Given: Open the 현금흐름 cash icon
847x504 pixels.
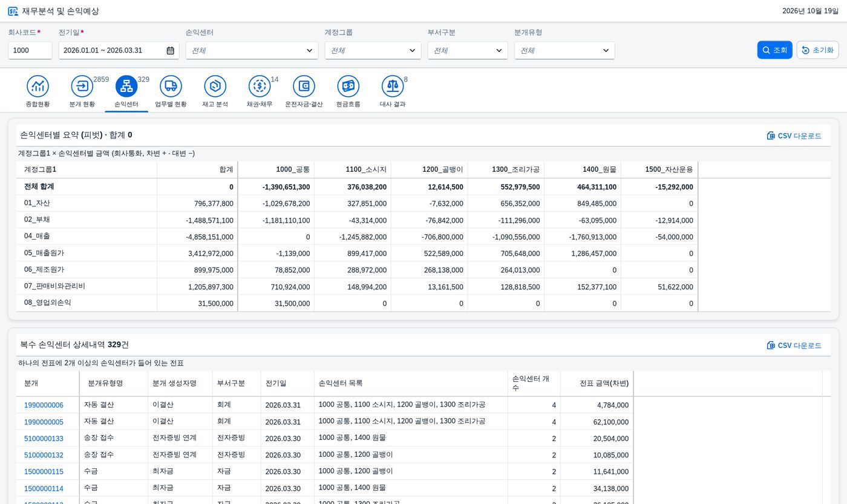Looking at the screenshot, I should [348, 87].
